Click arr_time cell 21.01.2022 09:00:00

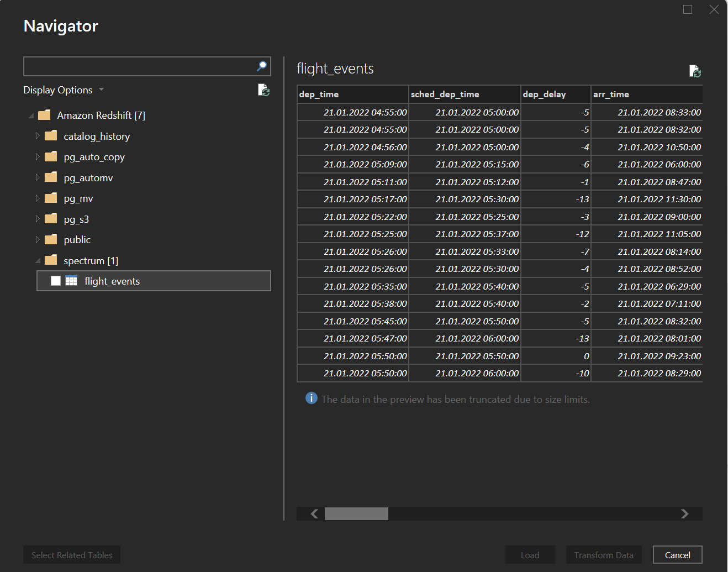coord(647,217)
